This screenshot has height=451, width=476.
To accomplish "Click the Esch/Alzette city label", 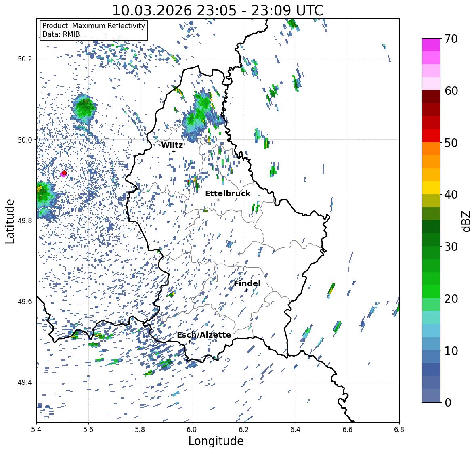I will (x=204, y=335).
